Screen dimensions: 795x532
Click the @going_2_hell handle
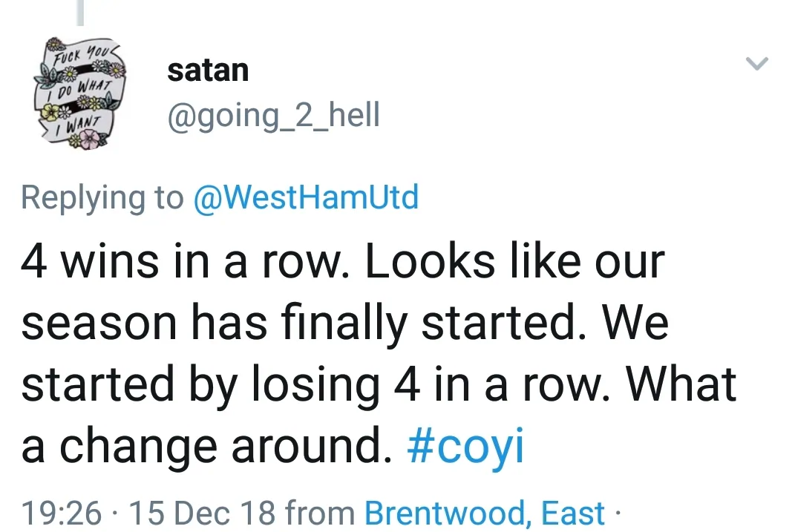point(273,116)
